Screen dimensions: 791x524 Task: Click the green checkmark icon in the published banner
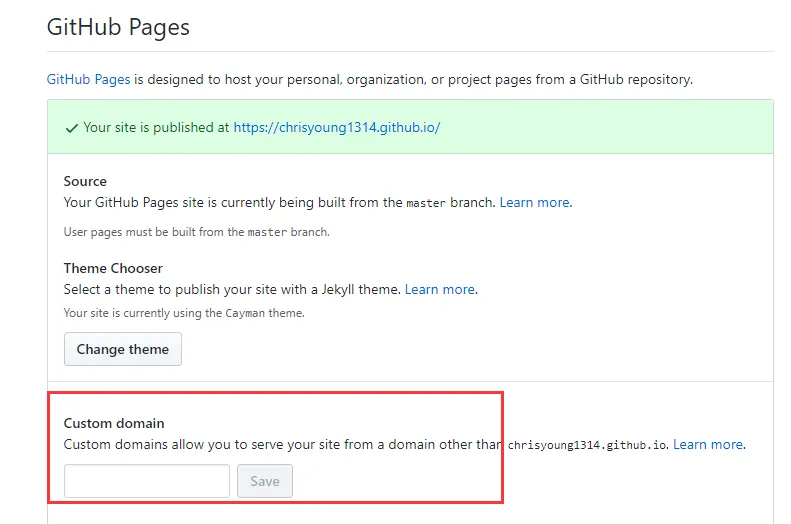71,128
